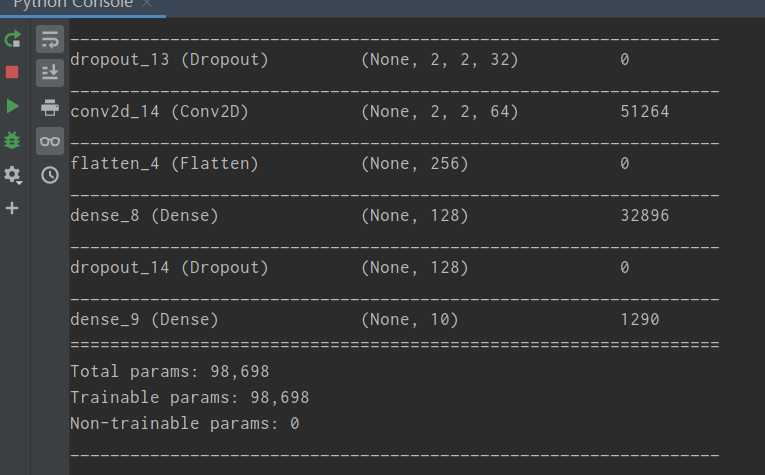Viewport: 765px width, 475px height.
Task: Open console settings gear dropdown
Action: click(13, 174)
